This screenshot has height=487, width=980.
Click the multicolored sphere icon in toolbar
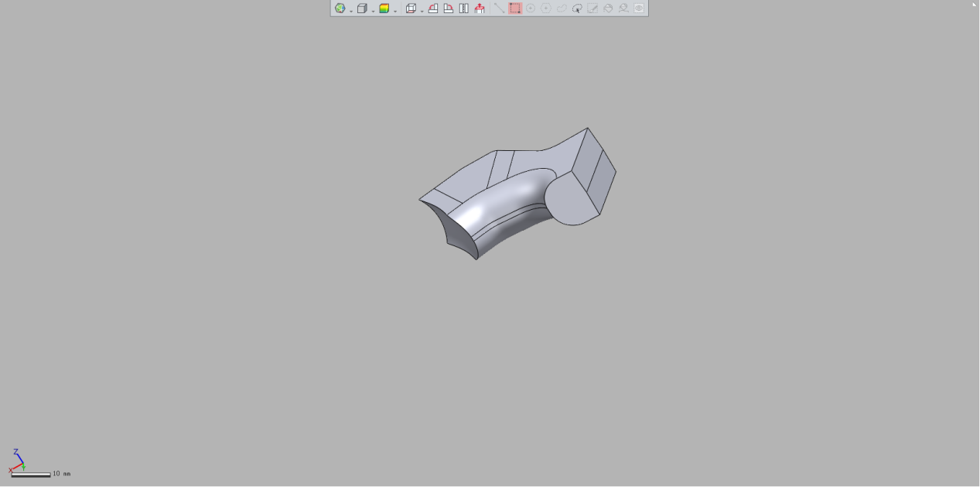(x=340, y=9)
